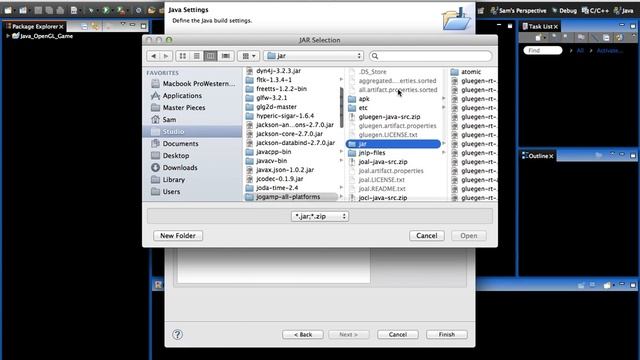Open the javacpp-bin folder
The width and height of the screenshot is (640, 360).
[x=273, y=152]
